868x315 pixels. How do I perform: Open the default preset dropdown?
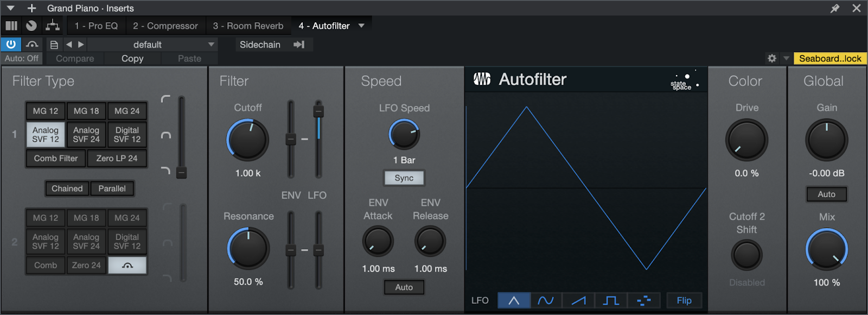point(152,45)
